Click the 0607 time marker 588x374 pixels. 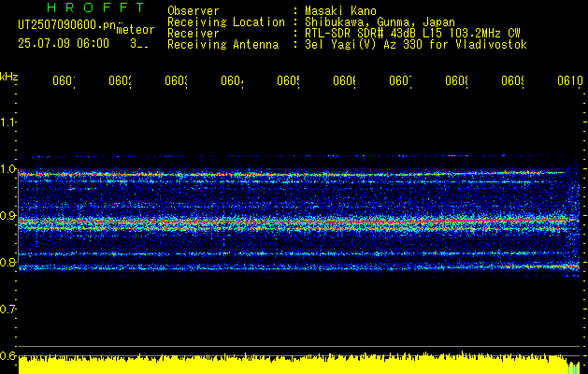click(x=400, y=81)
